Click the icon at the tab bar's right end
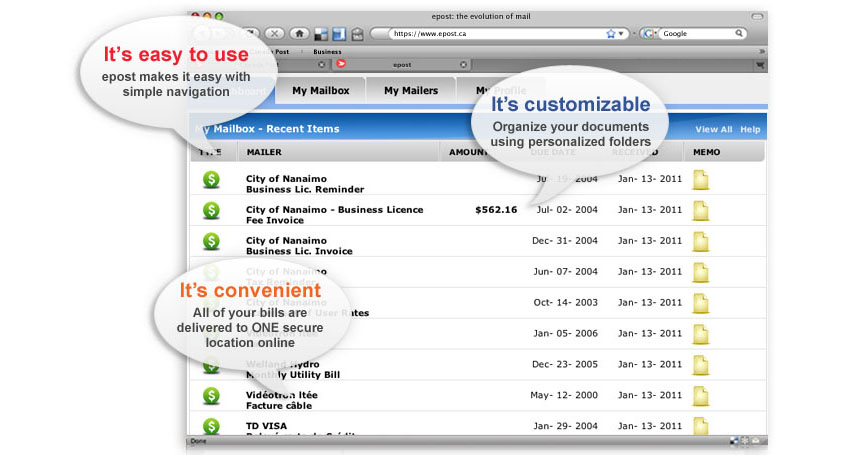Image resolution: width=850 pixels, height=455 pixels. point(760,65)
